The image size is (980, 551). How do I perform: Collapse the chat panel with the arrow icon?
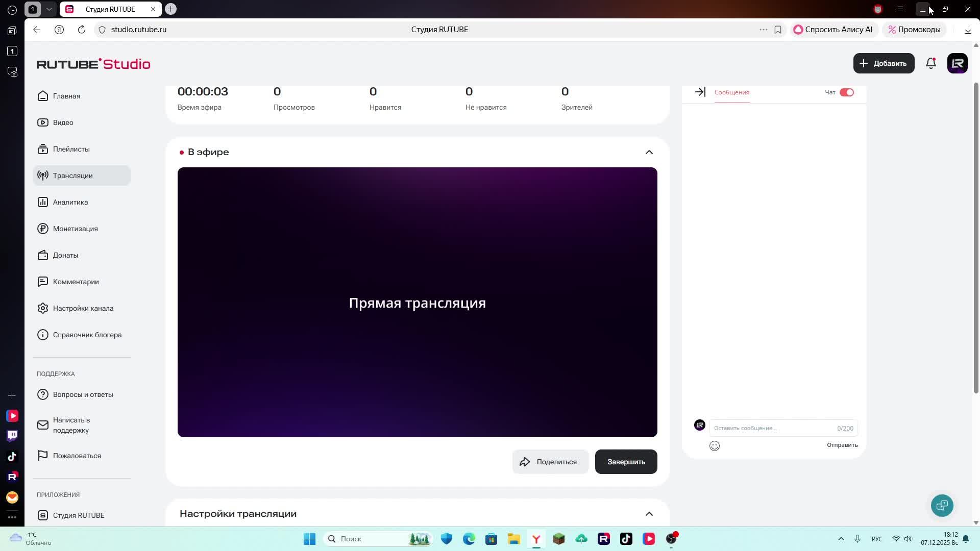(699, 92)
